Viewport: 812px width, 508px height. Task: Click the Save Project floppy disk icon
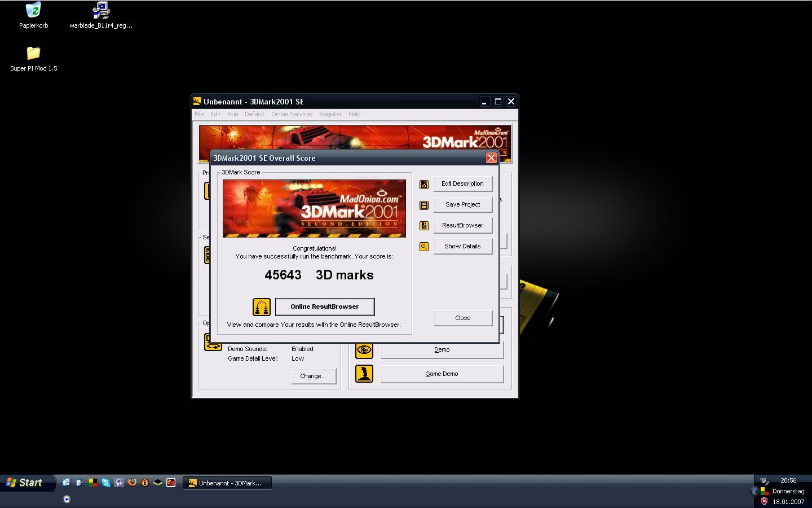(424, 205)
